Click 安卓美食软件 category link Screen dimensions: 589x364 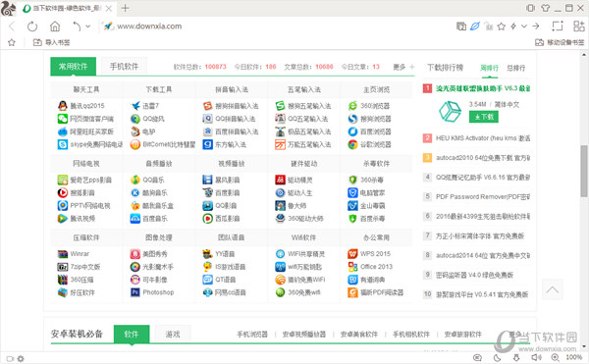(x=358, y=334)
